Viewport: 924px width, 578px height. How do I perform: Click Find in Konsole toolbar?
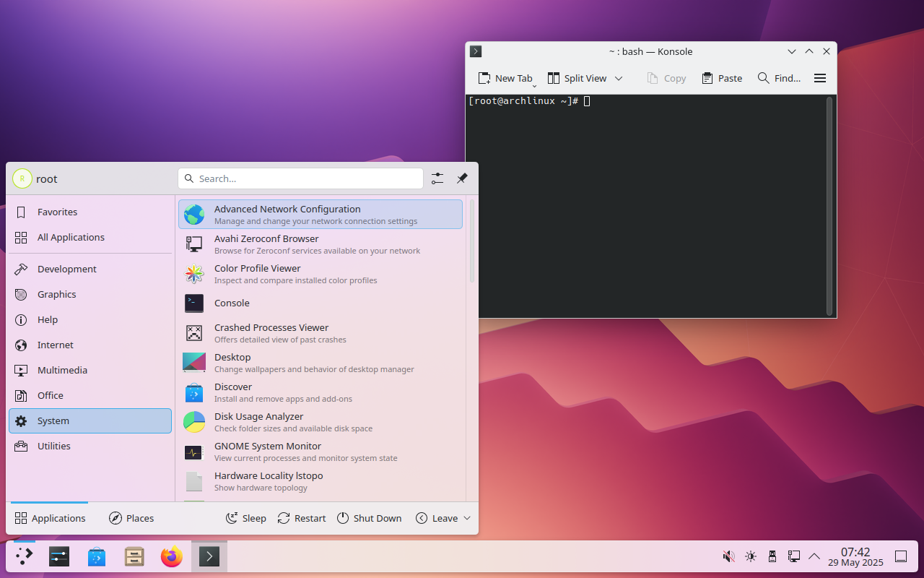(x=779, y=78)
